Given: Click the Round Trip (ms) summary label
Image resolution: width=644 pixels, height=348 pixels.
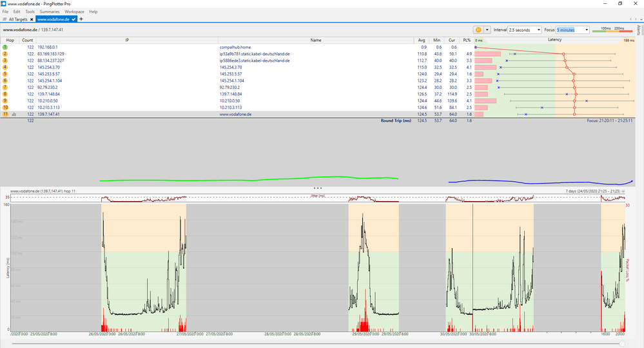Looking at the screenshot, I should pyautogui.click(x=396, y=121).
